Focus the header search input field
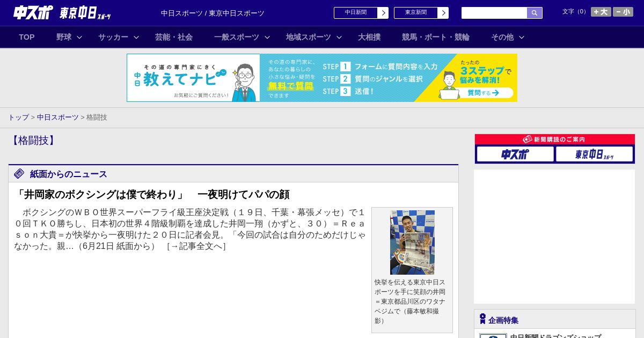The image size is (644, 338). pos(494,13)
